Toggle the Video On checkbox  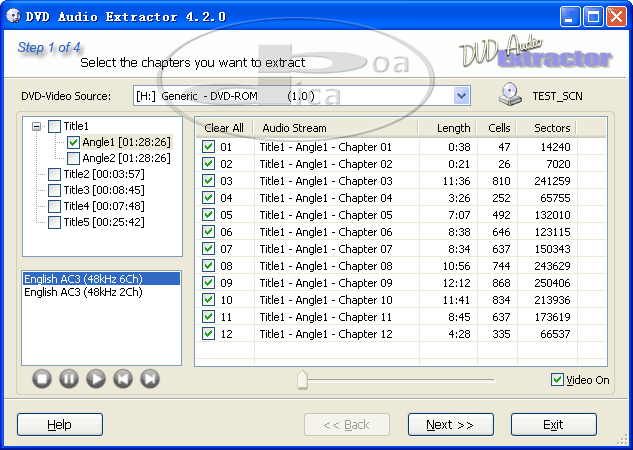[558, 380]
